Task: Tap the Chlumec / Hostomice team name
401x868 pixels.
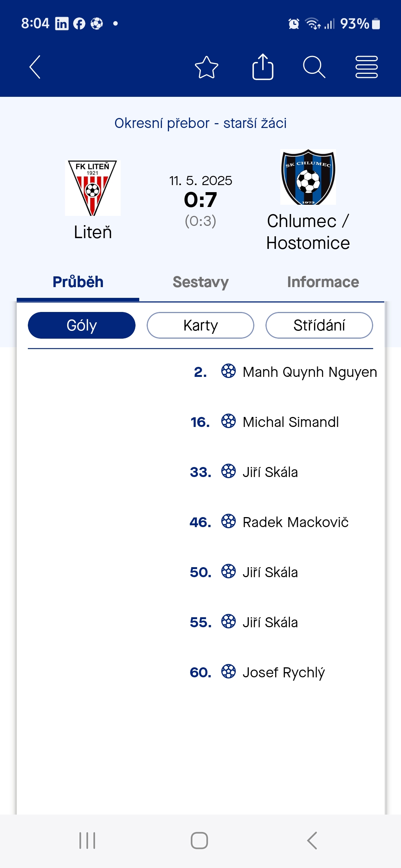Action: point(308,232)
